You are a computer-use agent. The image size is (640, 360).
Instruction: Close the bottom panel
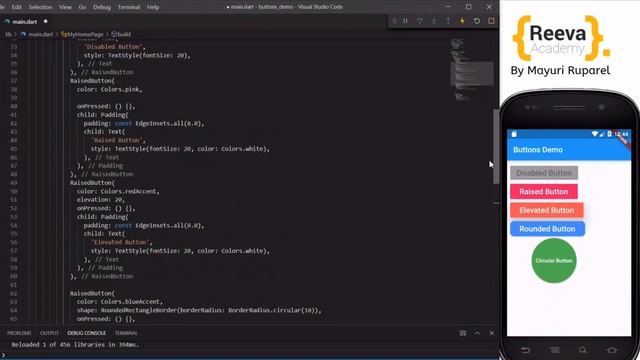491,333
